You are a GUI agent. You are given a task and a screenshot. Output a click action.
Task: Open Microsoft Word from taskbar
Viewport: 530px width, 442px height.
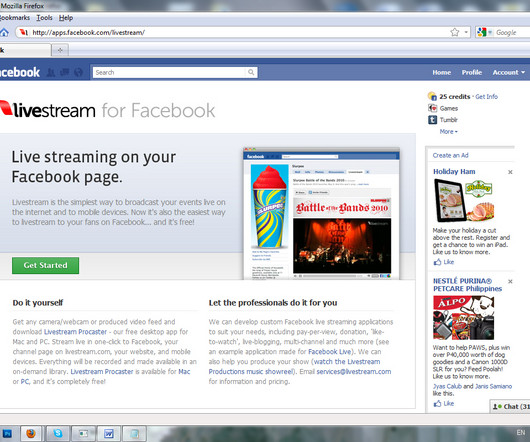click(109, 434)
